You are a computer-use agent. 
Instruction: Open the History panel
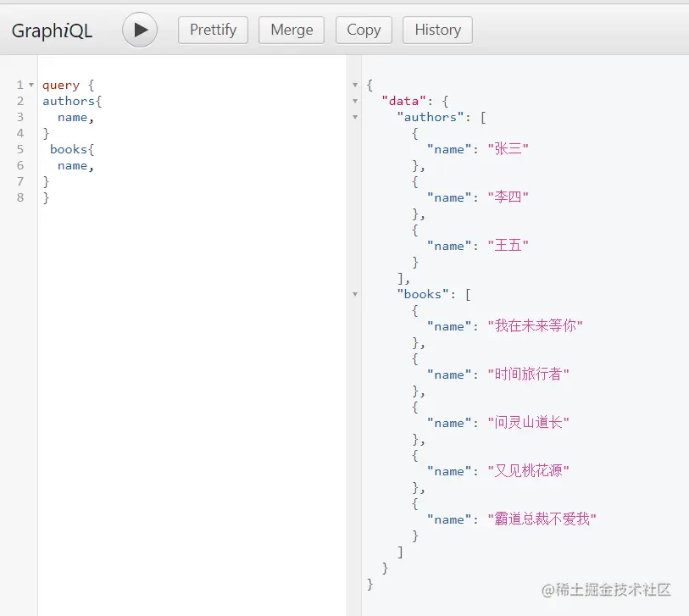[437, 30]
